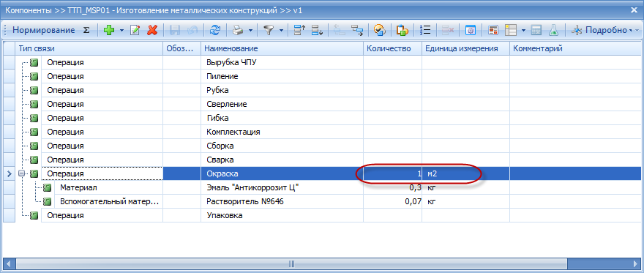Click the clock with checkmark icon
The height and width of the screenshot is (273, 644).
[379, 30]
